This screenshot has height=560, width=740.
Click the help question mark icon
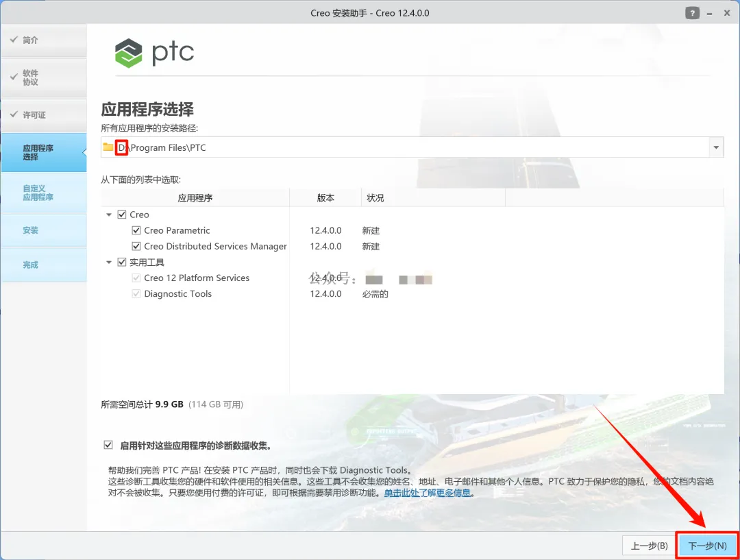[692, 13]
